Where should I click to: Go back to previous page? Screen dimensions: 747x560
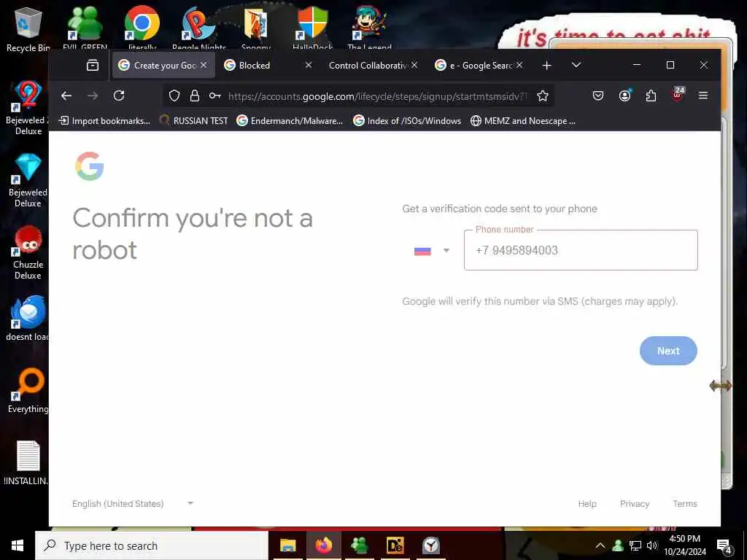(66, 96)
